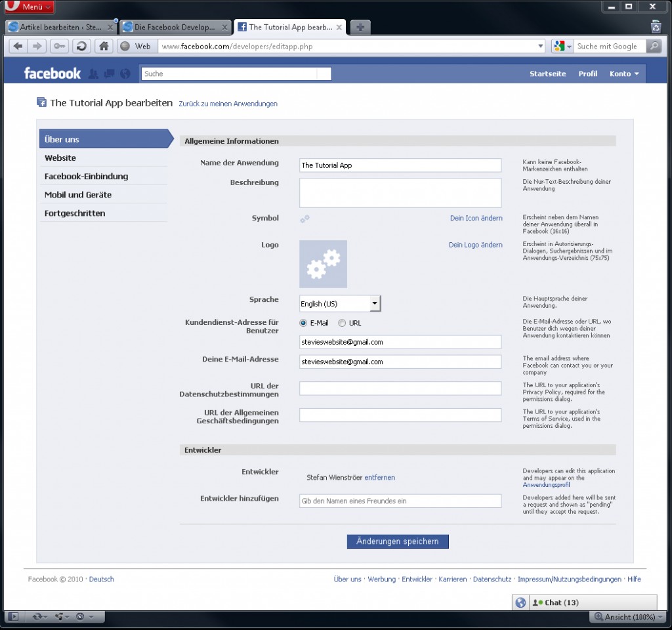672x630 pixels.
Task: Open the Facebook messages icon
Action: point(110,73)
